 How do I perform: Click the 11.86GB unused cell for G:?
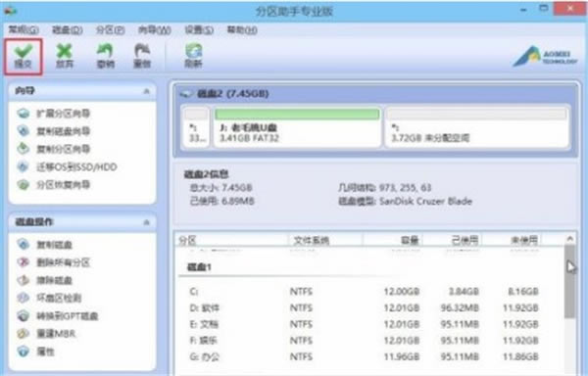pyautogui.click(x=520, y=356)
